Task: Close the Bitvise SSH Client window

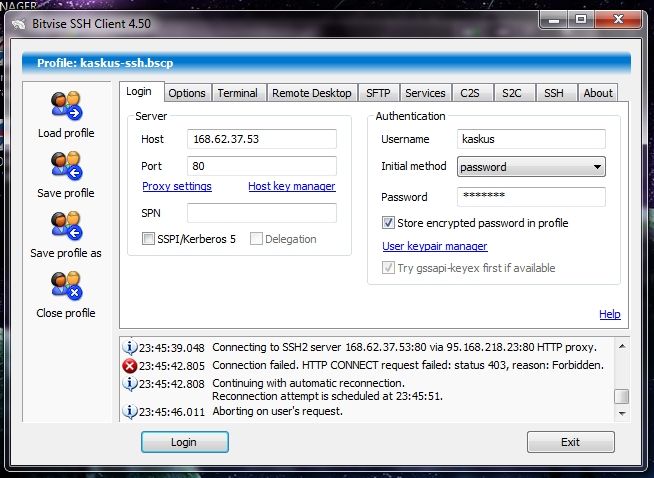Action: tap(618, 20)
